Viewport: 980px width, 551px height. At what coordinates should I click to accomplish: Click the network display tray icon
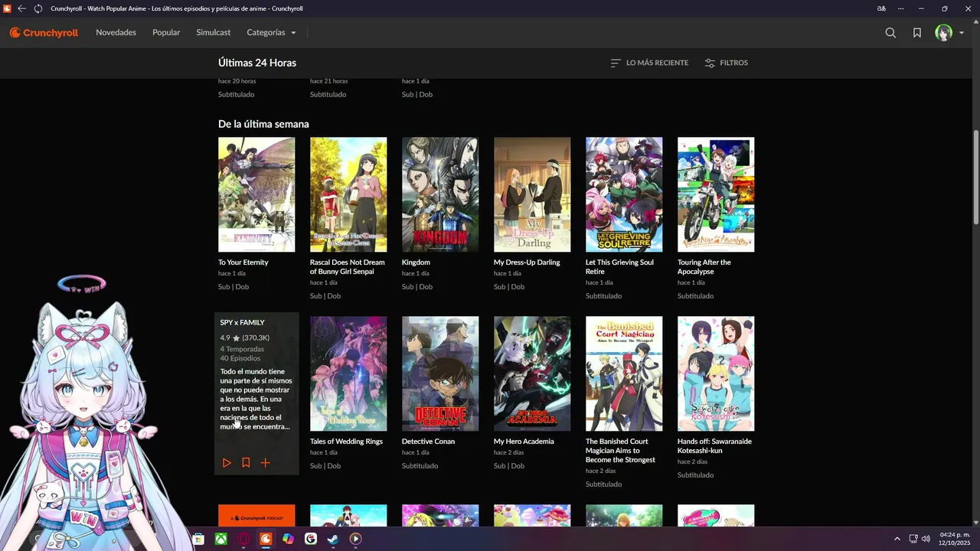pyautogui.click(x=913, y=539)
